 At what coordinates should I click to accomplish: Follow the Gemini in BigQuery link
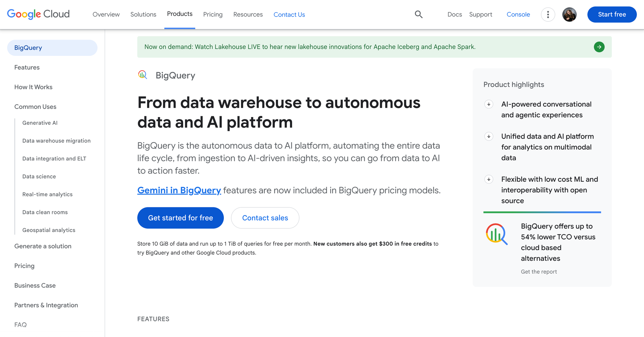[179, 190]
